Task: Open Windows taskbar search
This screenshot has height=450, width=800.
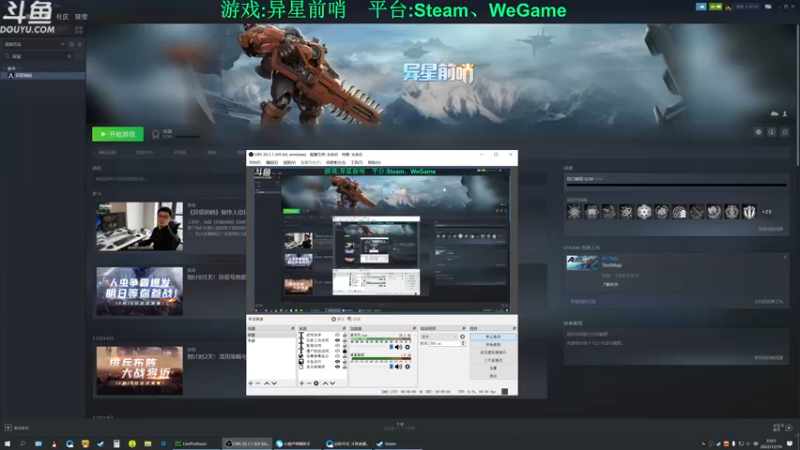Action: [22, 443]
